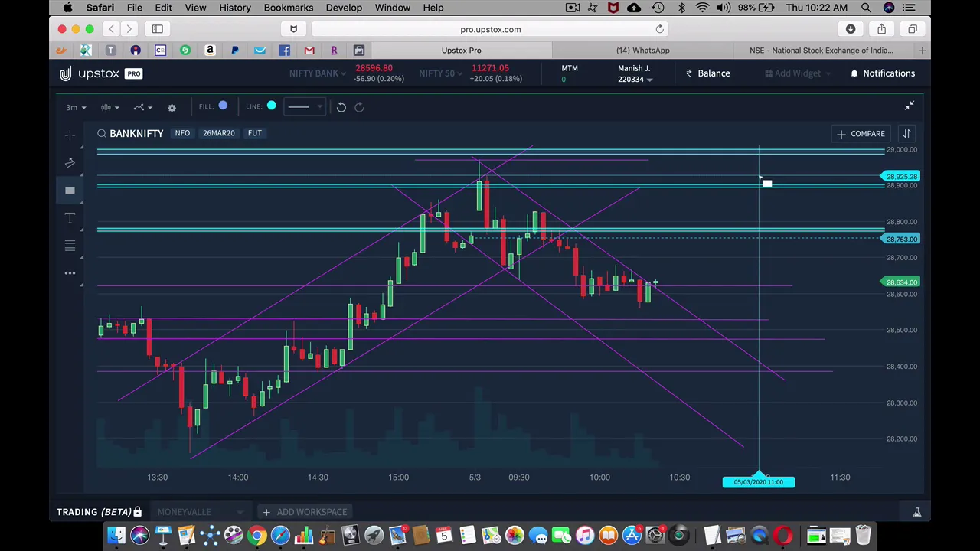Screen dimensions: 980x551
Task: Open the line style dropdown
Action: pyautogui.click(x=304, y=107)
